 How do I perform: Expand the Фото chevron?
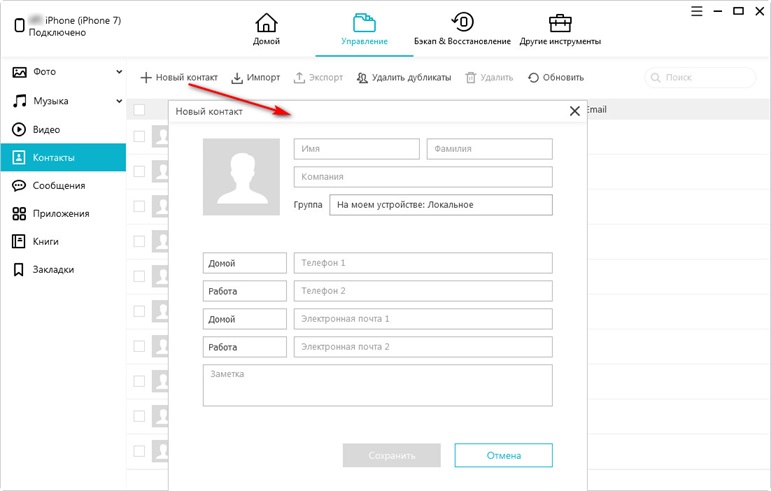(x=119, y=72)
